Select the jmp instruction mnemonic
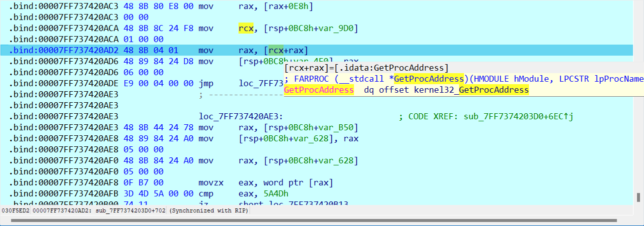 pyautogui.click(x=205, y=83)
